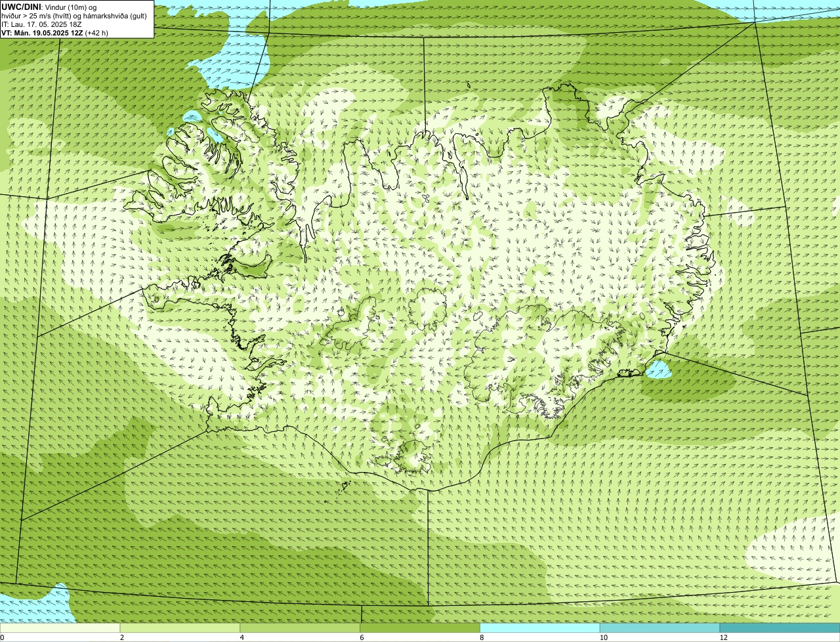Click the colorbar label "6"

[x=362, y=637]
